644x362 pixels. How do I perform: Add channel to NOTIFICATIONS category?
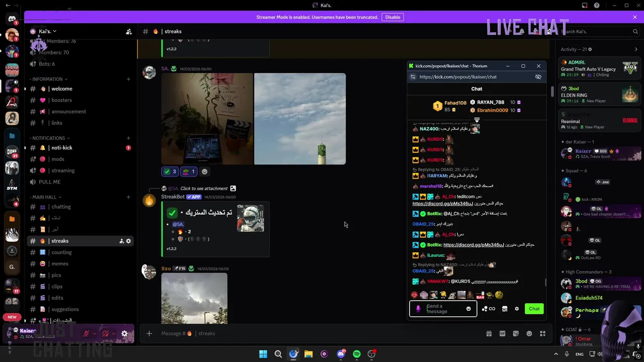coord(128,138)
